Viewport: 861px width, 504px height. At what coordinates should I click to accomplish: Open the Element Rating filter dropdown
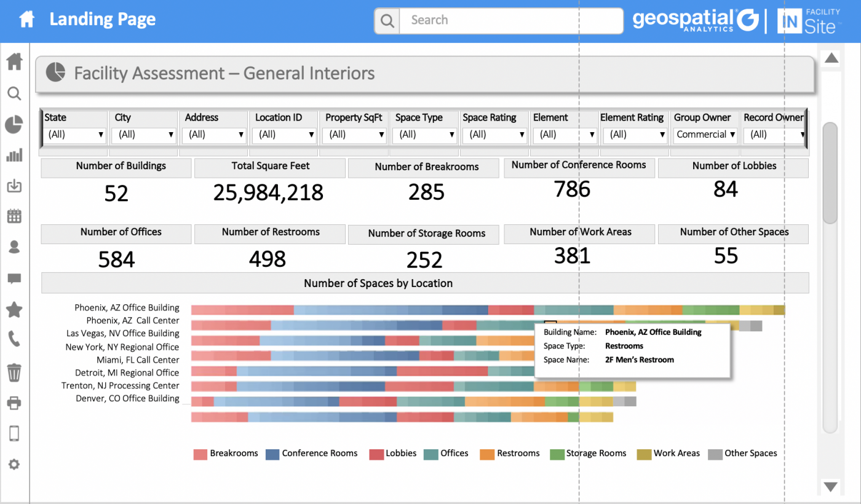click(635, 135)
